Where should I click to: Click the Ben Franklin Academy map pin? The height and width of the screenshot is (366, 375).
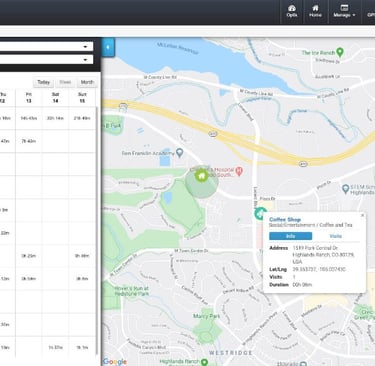point(180,153)
